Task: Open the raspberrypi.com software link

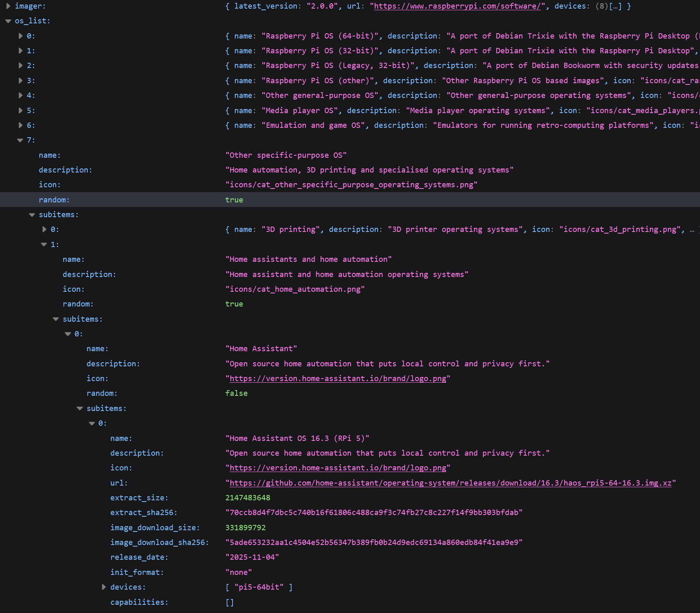Action: (x=457, y=6)
